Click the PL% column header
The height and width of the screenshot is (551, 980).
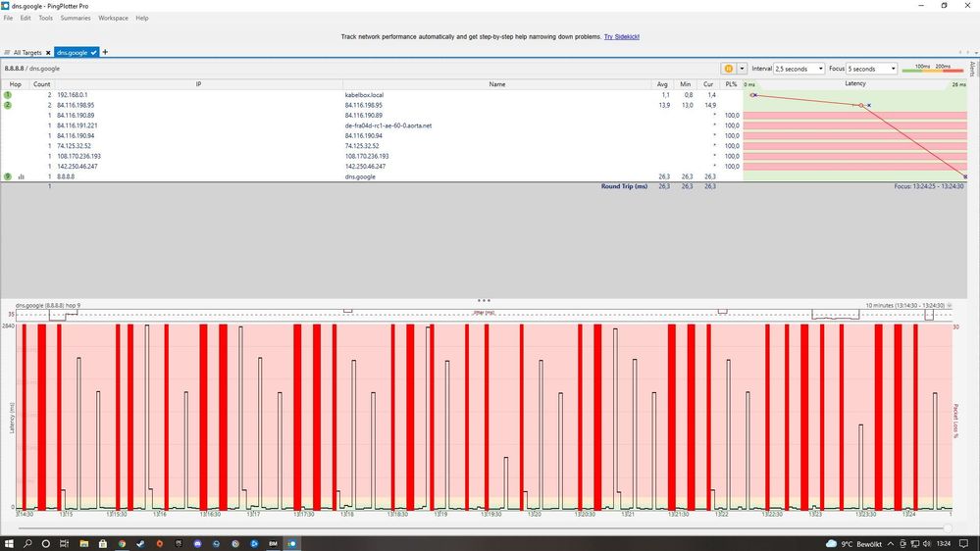click(731, 84)
